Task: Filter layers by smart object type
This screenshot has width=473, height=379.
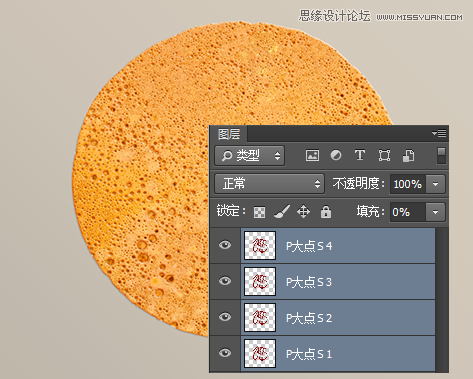Action: pyautogui.click(x=408, y=156)
